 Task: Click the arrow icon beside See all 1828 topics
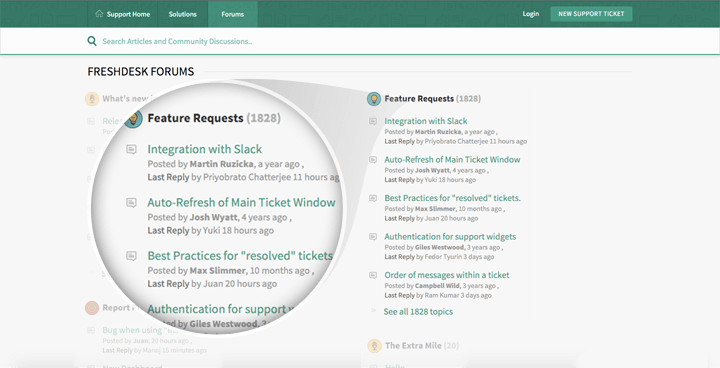373,311
